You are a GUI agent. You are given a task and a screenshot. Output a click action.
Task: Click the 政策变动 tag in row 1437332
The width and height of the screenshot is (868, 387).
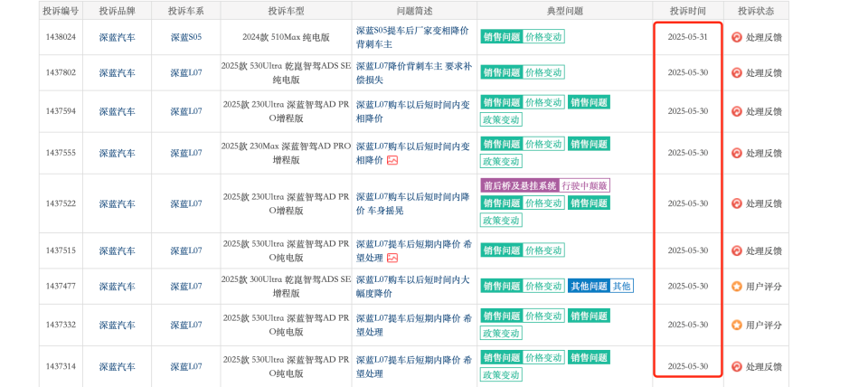(502, 334)
